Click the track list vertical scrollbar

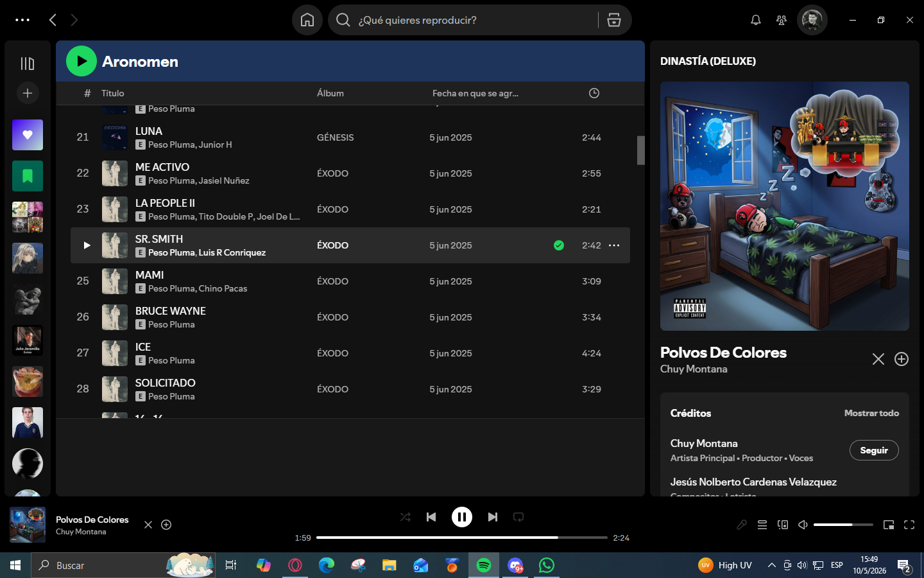click(x=640, y=150)
